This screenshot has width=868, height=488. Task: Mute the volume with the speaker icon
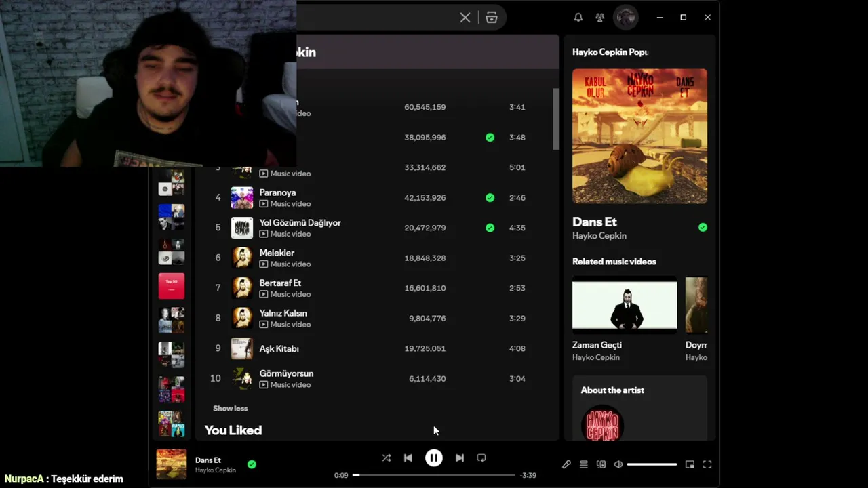[x=618, y=464]
